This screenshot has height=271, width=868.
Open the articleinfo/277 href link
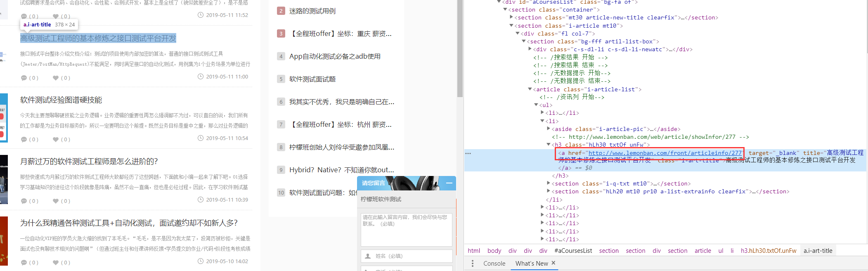(665, 153)
